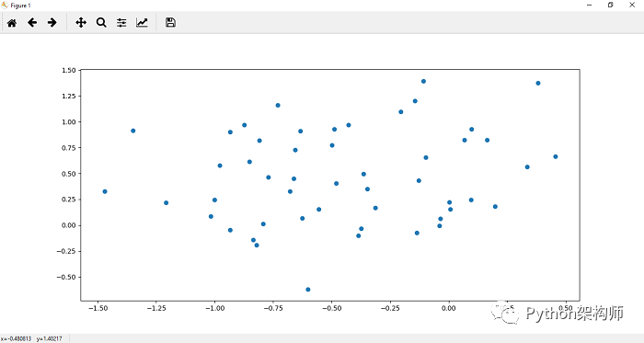
Task: Open the configure subplots dialog
Action: (x=121, y=23)
